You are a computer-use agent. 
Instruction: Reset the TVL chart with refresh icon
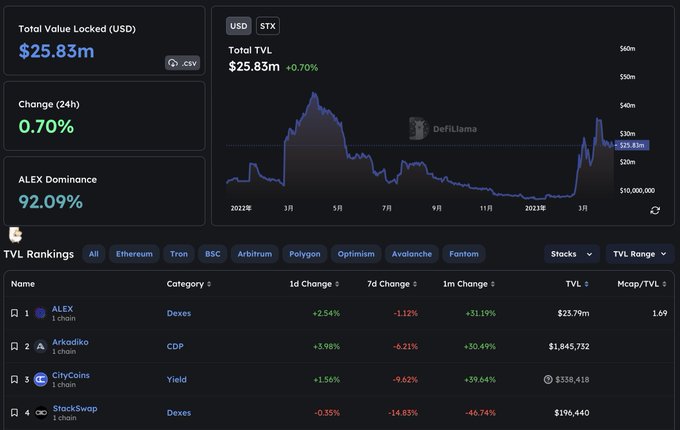click(x=655, y=210)
